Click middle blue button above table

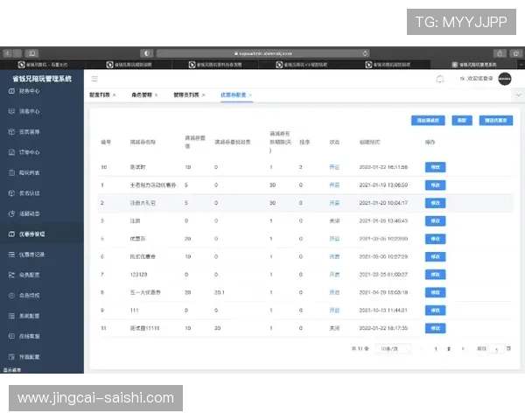click(462, 121)
